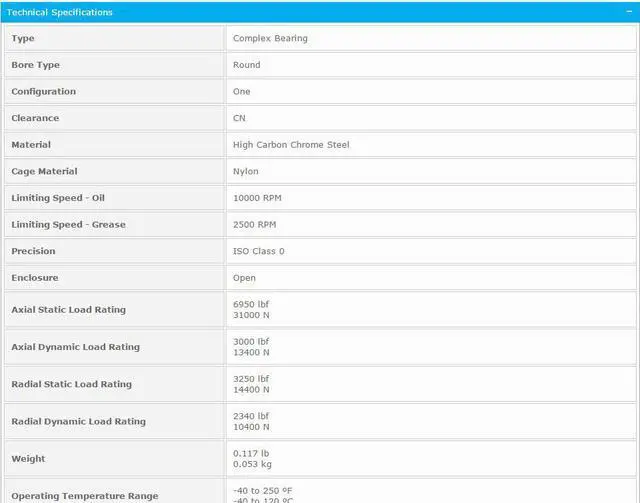This screenshot has width=640, height=503.
Task: Click the Enclosure row label
Action: pos(35,278)
